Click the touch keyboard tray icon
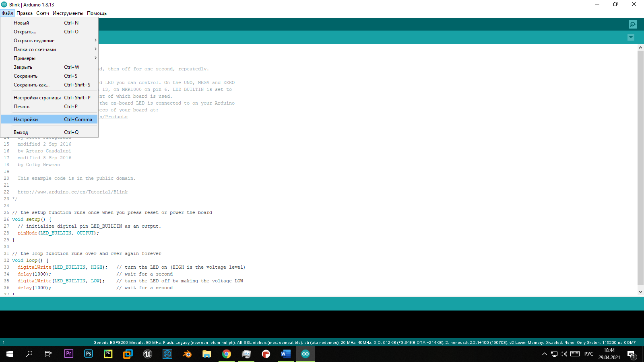Image resolution: width=644 pixels, height=362 pixels. click(575, 354)
